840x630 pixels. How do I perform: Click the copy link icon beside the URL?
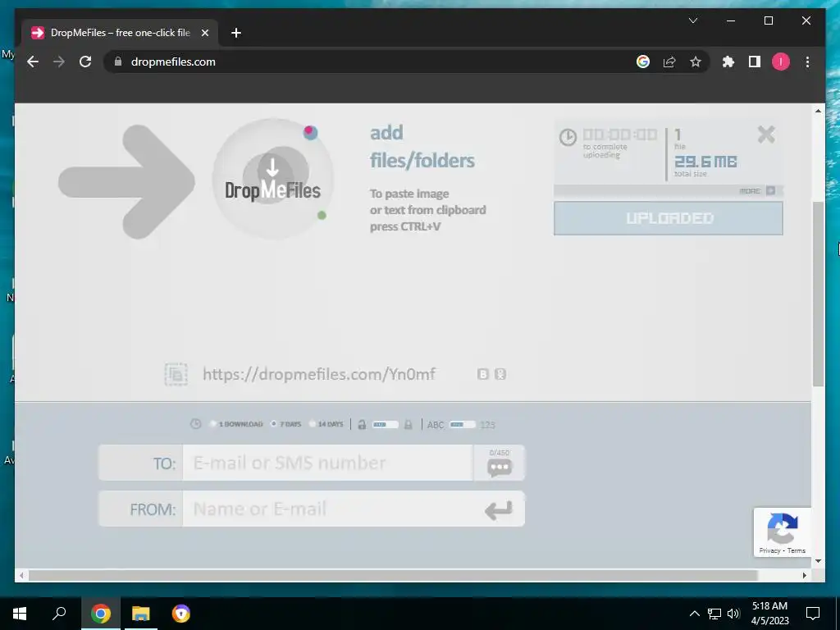coord(176,374)
